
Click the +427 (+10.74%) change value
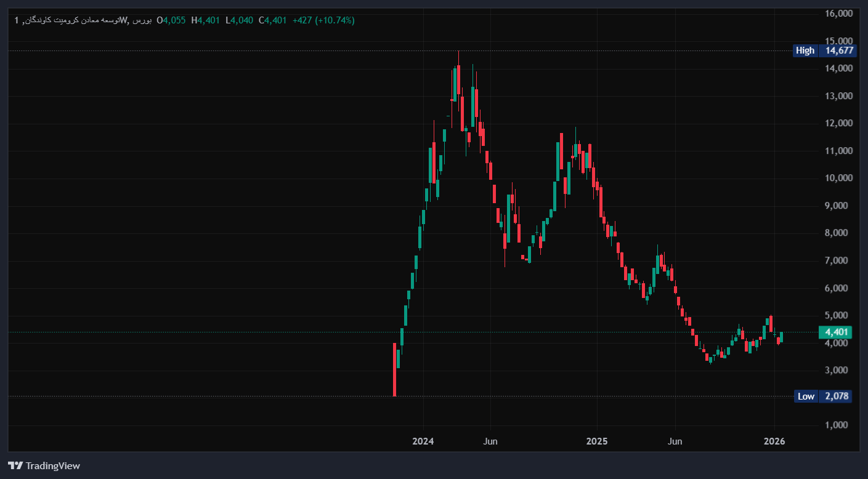pos(323,20)
